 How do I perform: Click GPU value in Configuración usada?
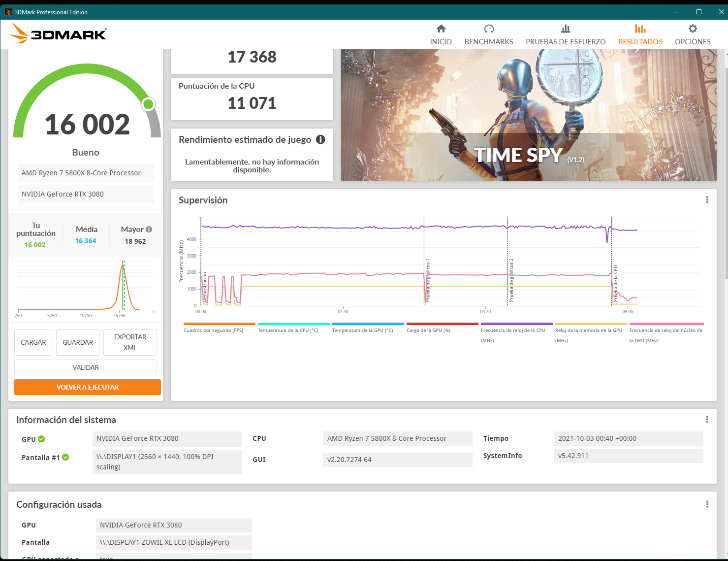pyautogui.click(x=174, y=525)
